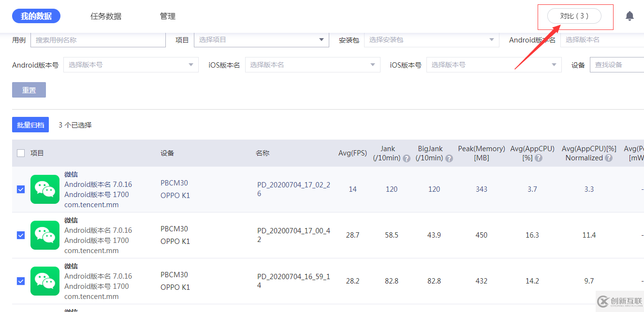644x312 pixels.
Task: Open help tooltip for Avg(AppCPU) Normalized column
Action: (608, 158)
